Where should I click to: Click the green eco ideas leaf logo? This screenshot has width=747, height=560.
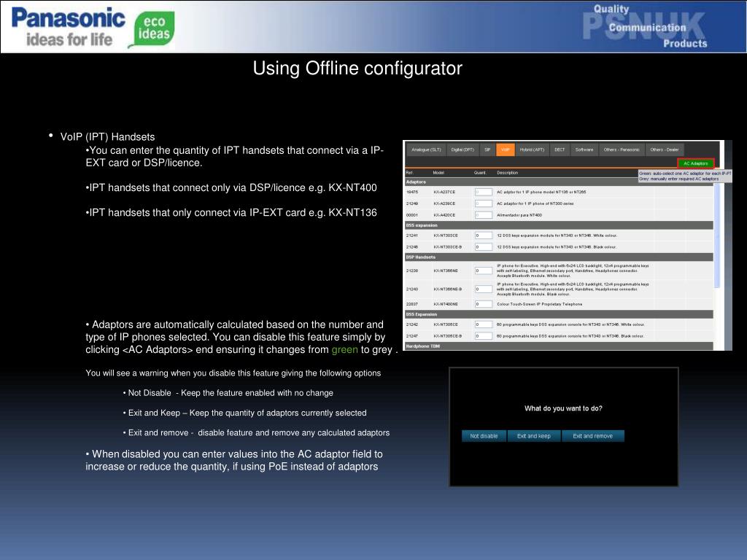(x=152, y=29)
